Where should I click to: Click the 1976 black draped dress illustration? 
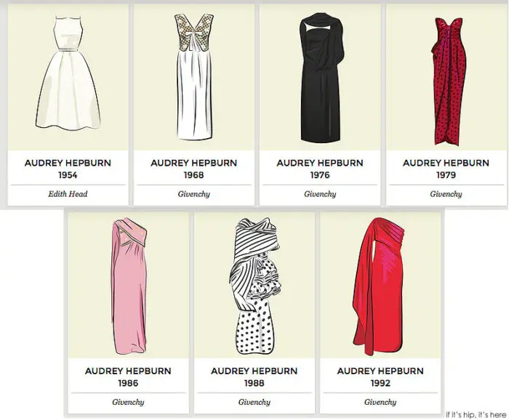pos(321,77)
